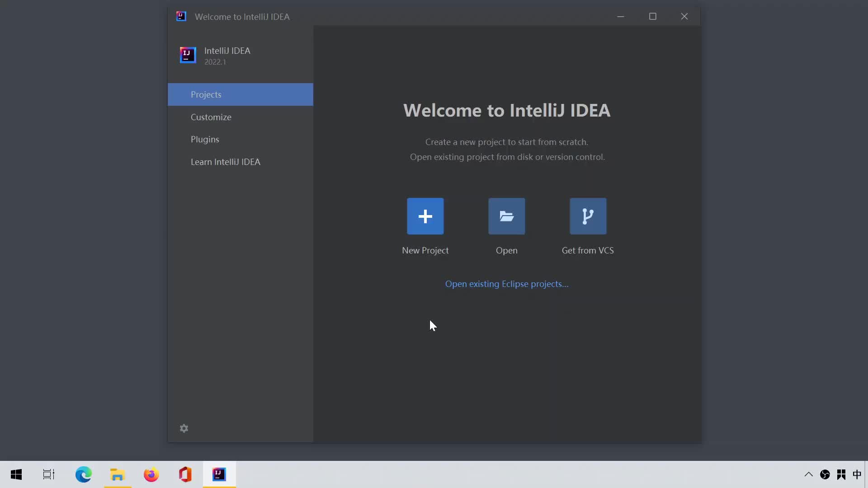This screenshot has height=488, width=868.
Task: Click the 2022.1 version text
Action: (215, 62)
